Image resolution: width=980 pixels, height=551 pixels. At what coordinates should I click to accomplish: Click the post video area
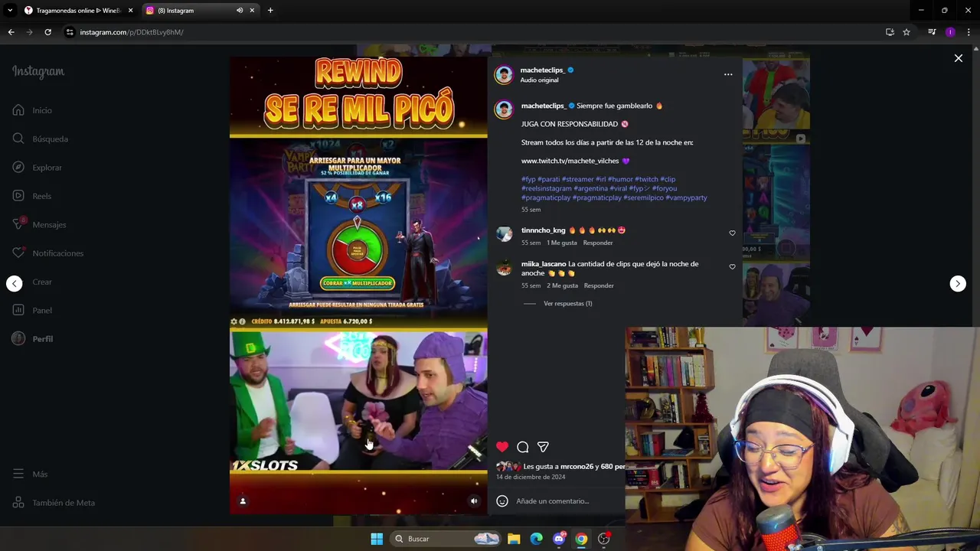pos(358,285)
